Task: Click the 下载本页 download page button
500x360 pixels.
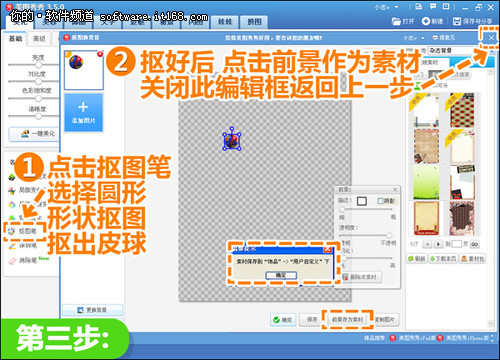Action: click(443, 259)
